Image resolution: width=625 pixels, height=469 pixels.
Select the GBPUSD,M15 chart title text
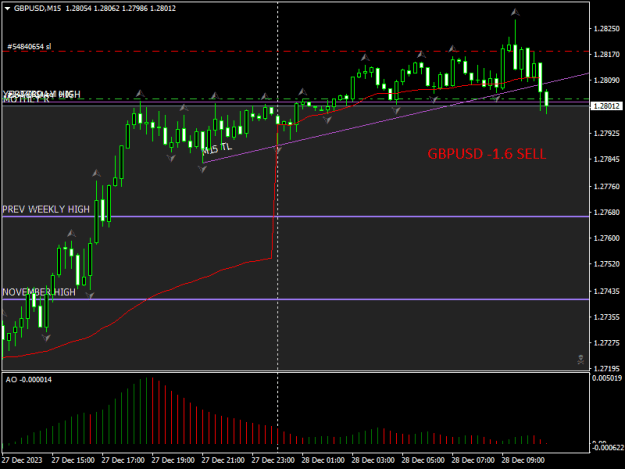point(37,8)
